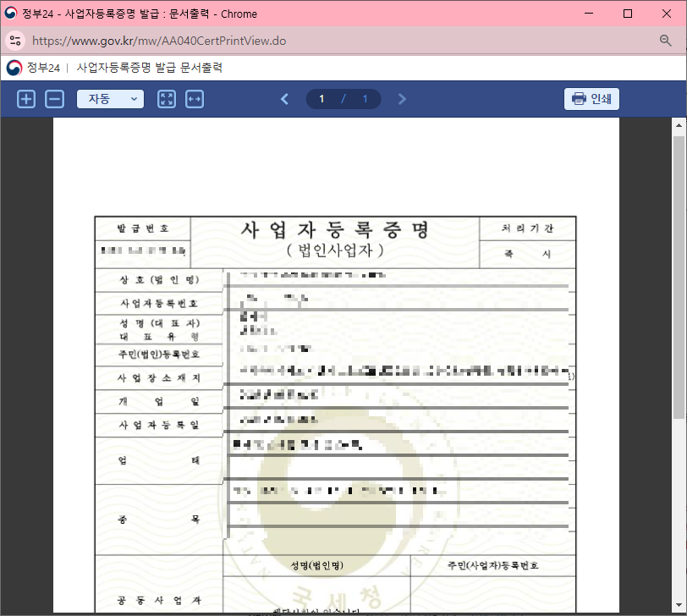Click the scrollbar up arrow
Image resolution: width=687 pixels, height=616 pixels.
coord(679,125)
